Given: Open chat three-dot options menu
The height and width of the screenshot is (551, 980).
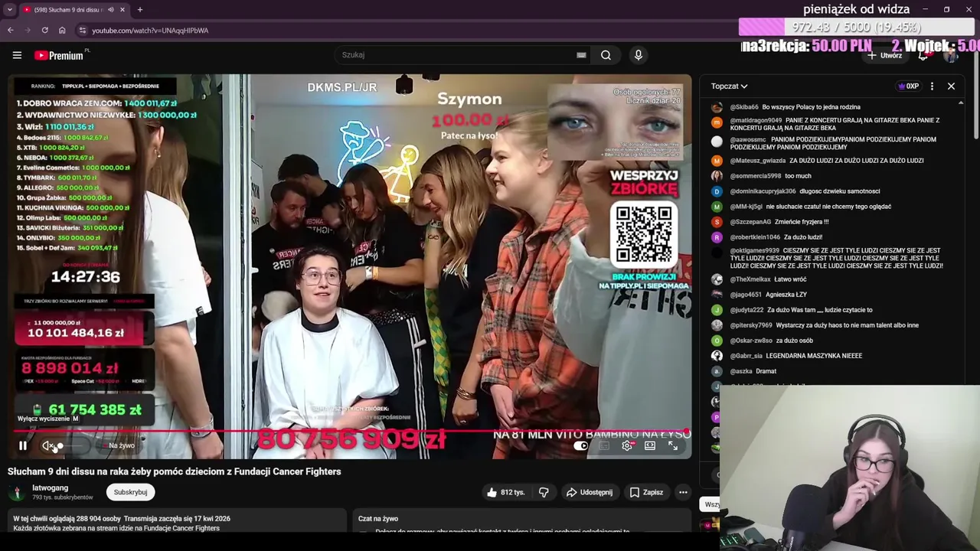Looking at the screenshot, I should [932, 86].
